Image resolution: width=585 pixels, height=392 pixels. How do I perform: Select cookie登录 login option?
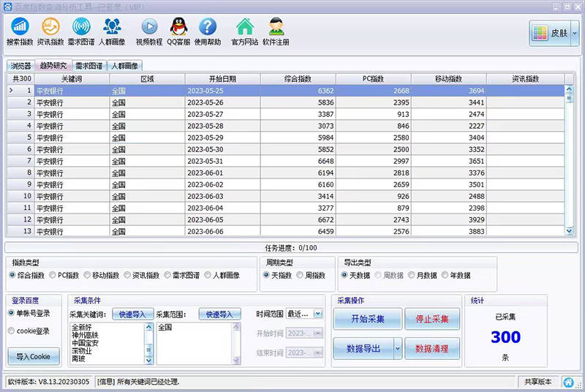tap(29, 331)
